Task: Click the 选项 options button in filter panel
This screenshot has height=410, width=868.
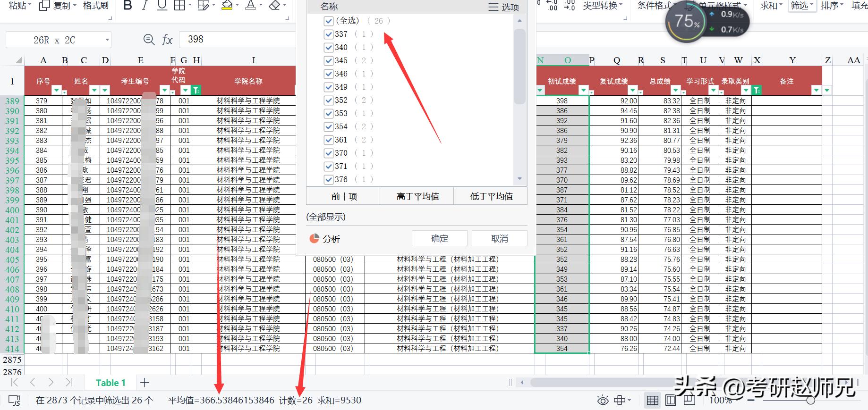Action: tap(504, 7)
